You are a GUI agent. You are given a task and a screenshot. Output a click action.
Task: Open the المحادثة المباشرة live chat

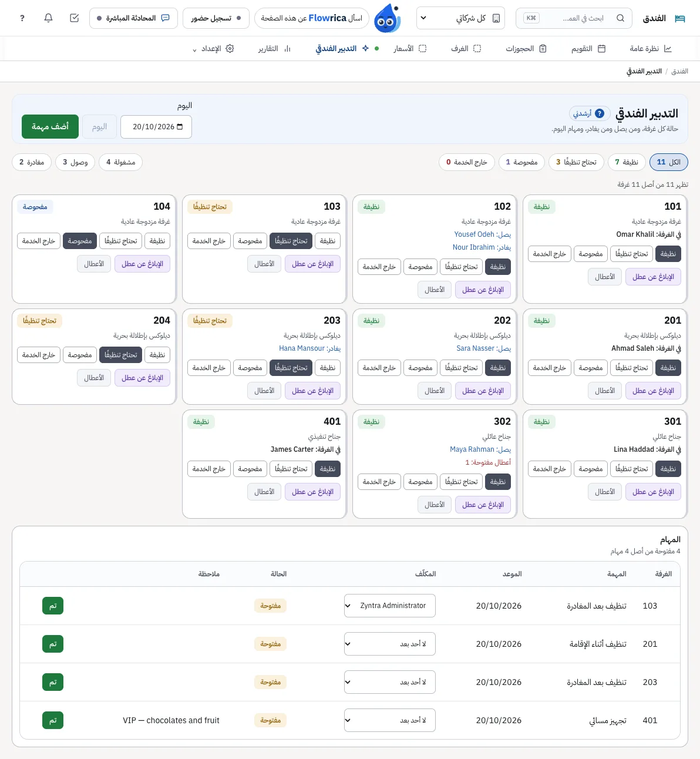pyautogui.click(x=133, y=18)
